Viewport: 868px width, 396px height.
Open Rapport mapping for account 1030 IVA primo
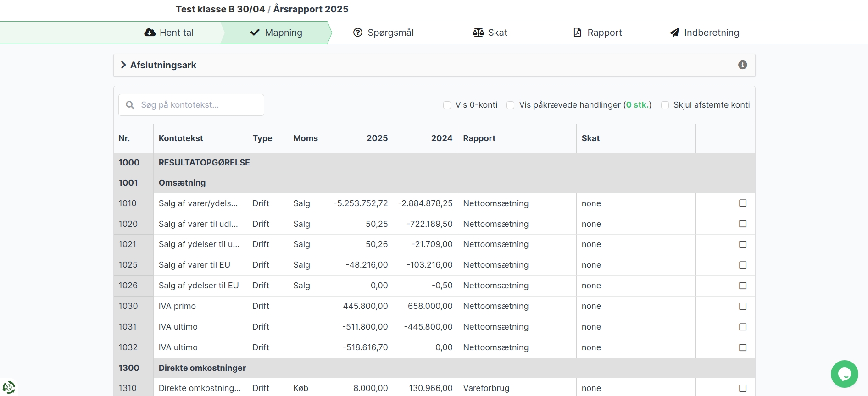(x=495, y=306)
